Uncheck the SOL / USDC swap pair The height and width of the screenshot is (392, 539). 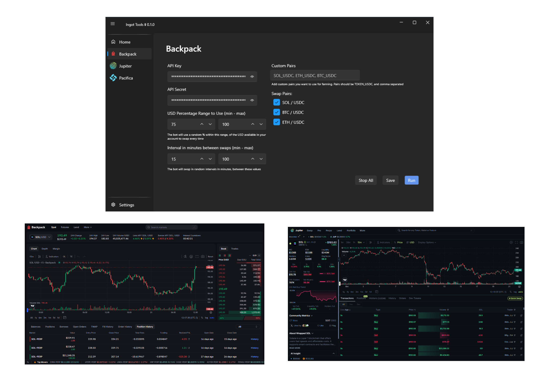[277, 102]
